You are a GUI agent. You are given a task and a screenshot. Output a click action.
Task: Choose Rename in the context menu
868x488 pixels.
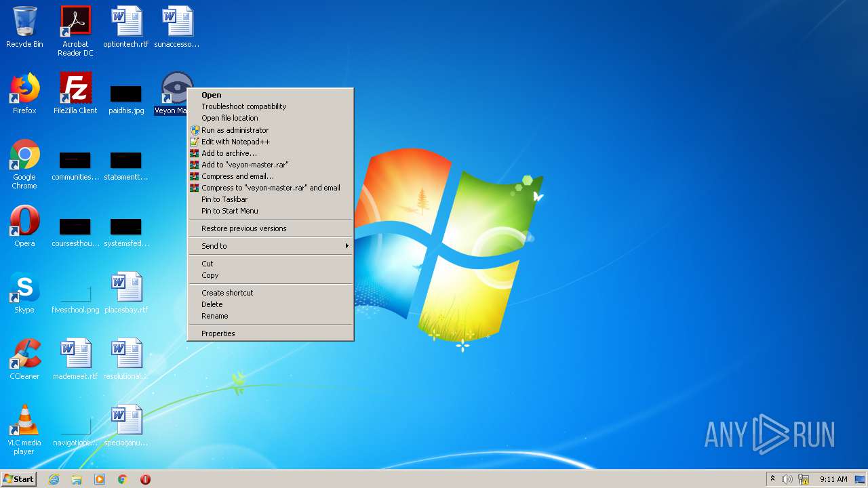click(271, 316)
